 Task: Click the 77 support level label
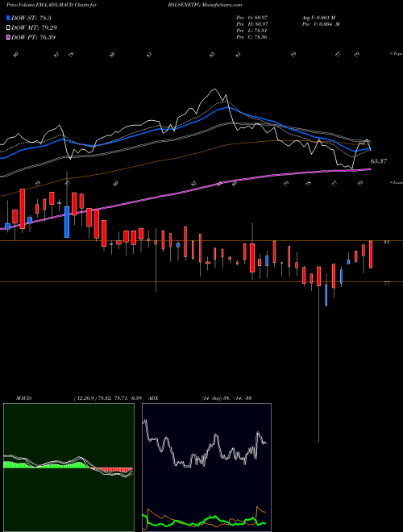point(386,283)
